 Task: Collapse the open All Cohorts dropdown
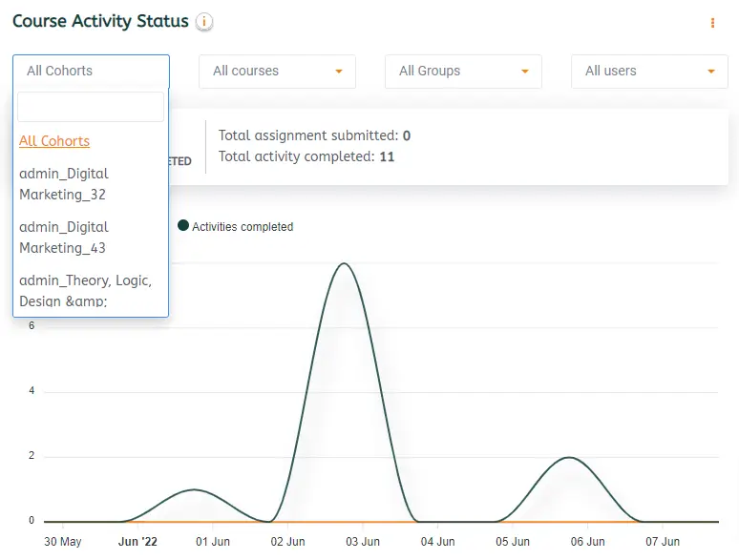(91, 71)
